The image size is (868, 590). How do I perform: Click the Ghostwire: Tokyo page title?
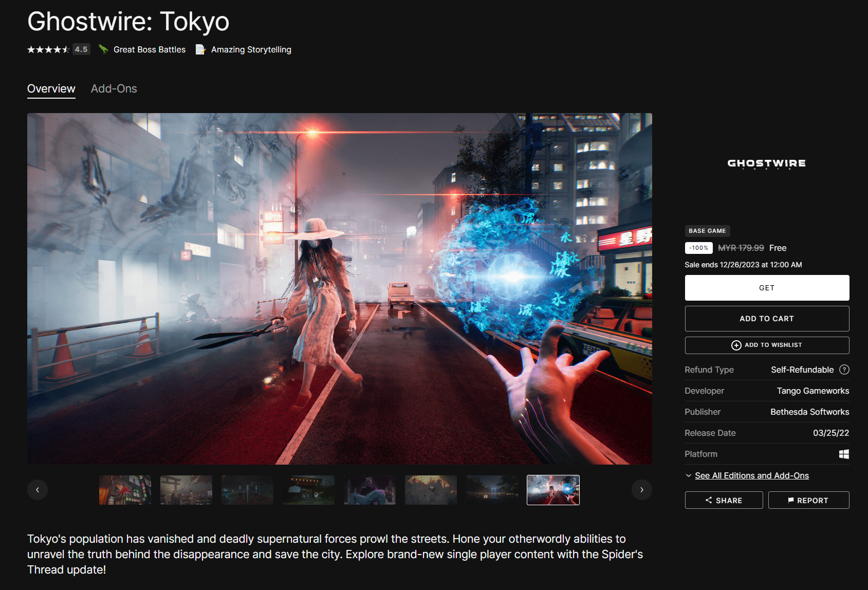pyautogui.click(x=128, y=22)
